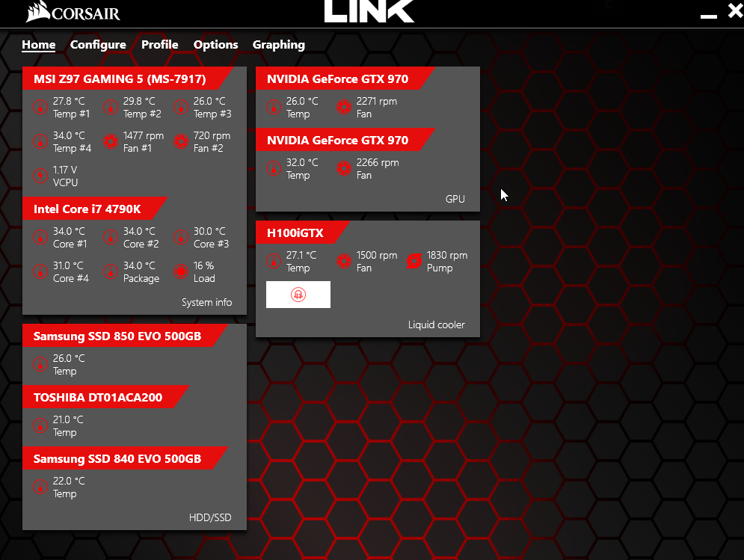
Task: Click the fan icon next to Fan #2
Action: point(181,141)
